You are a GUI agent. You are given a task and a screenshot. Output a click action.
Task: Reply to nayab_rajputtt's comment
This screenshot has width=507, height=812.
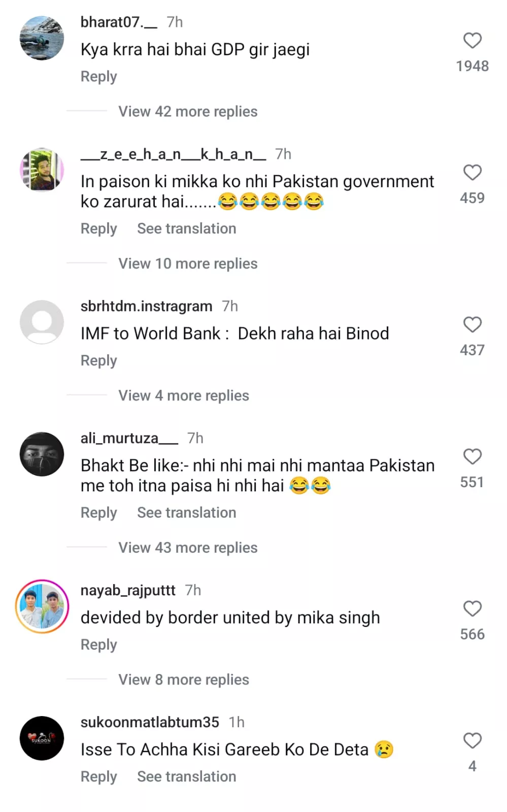click(98, 645)
